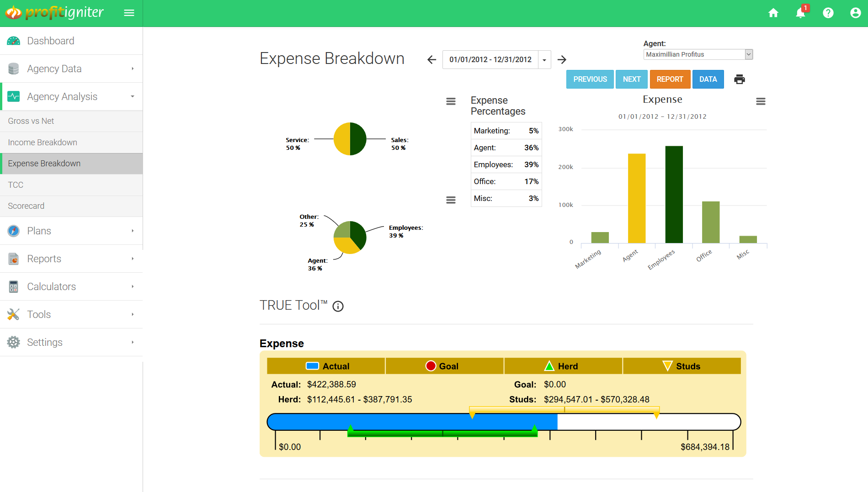
Task: Print the expense breakdown page
Action: click(x=739, y=79)
